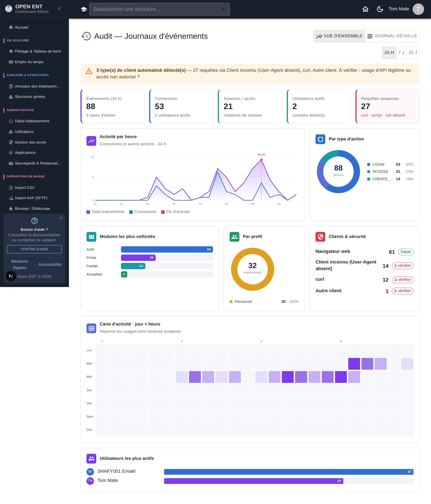Open Détail établissement

(34, 121)
